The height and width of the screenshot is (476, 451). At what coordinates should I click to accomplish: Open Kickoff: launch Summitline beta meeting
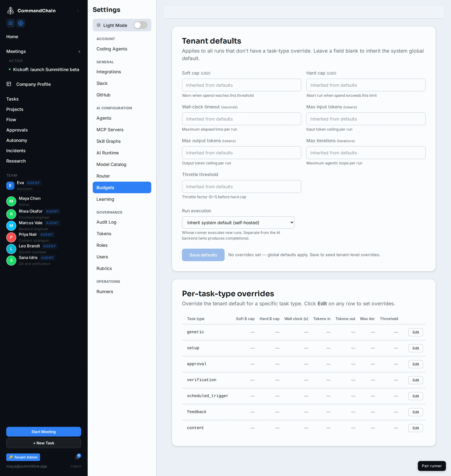46,70
